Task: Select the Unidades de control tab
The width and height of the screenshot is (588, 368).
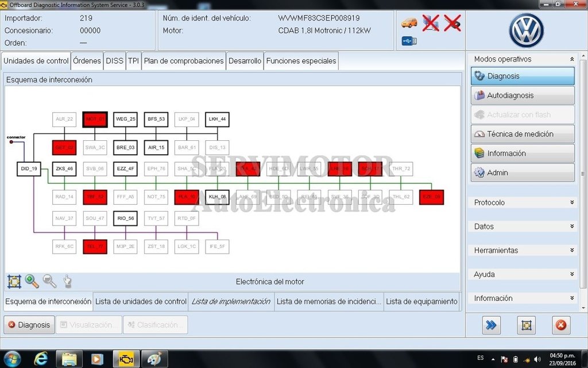Action: 36,61
